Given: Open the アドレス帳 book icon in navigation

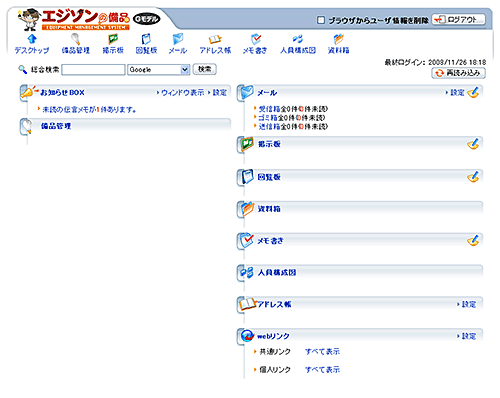Looking at the screenshot, I should pos(215,39).
